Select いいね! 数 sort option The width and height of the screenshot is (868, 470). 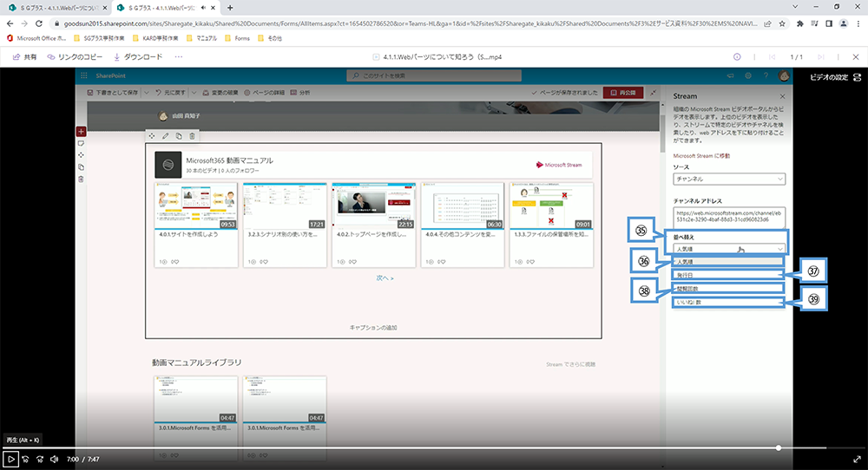728,303
